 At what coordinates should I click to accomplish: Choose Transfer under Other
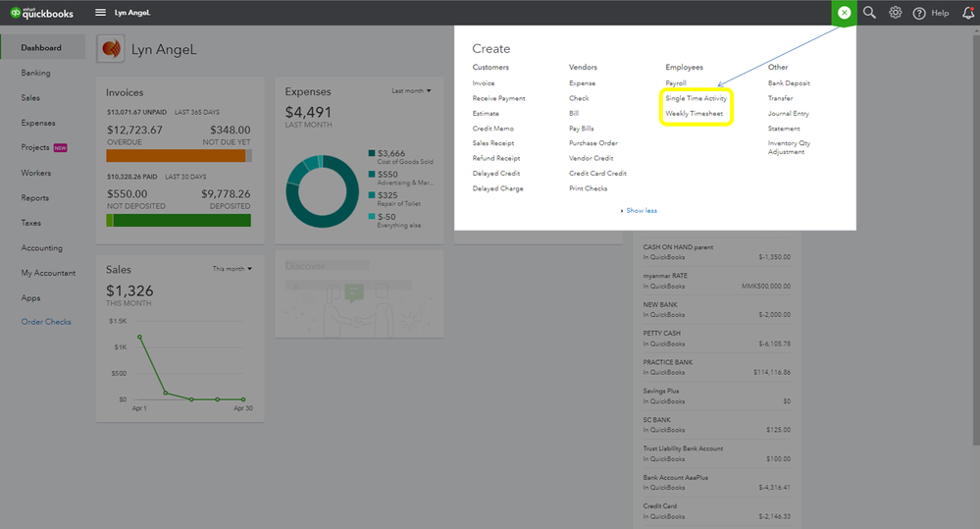coord(780,98)
